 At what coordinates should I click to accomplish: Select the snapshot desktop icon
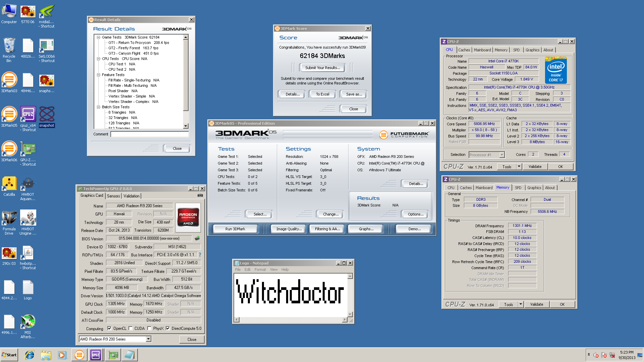(x=47, y=117)
